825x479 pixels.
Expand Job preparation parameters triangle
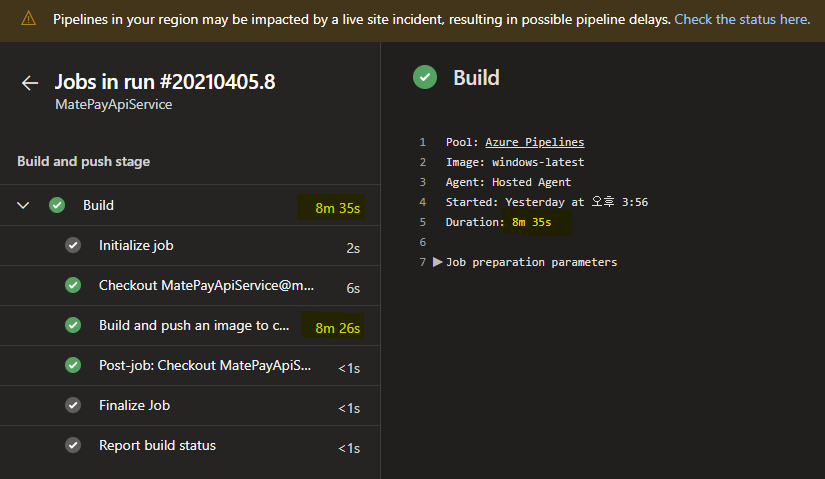[437, 262]
